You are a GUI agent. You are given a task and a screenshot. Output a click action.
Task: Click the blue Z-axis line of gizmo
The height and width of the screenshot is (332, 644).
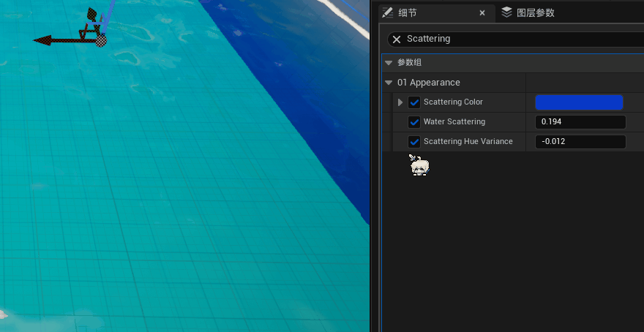[x=108, y=16]
